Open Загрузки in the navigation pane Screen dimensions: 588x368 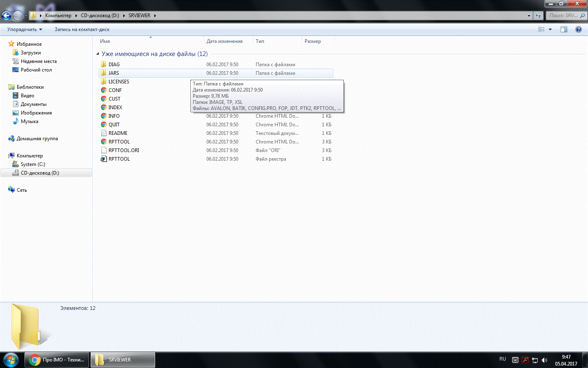(x=31, y=53)
